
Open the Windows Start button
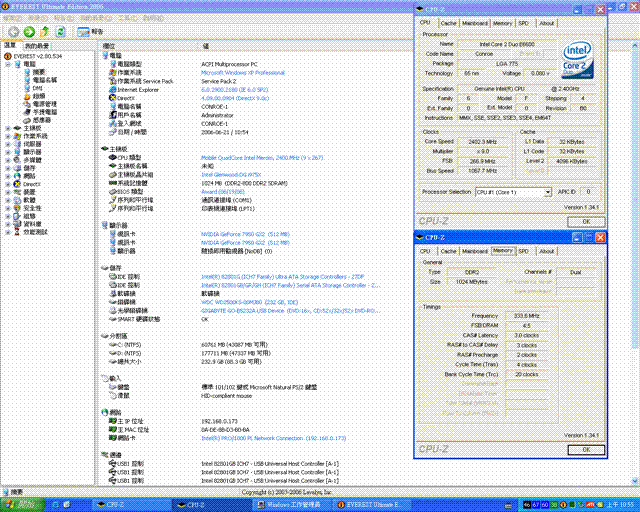22,505
